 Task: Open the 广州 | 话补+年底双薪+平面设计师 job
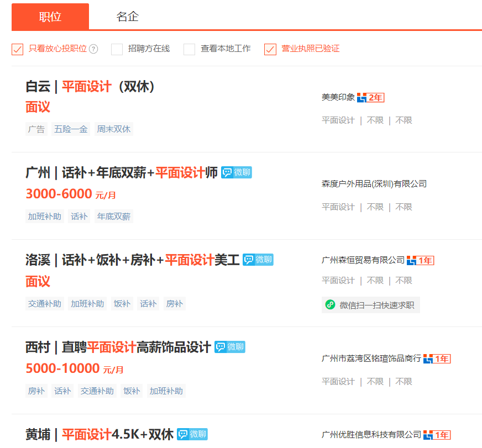coord(122,173)
